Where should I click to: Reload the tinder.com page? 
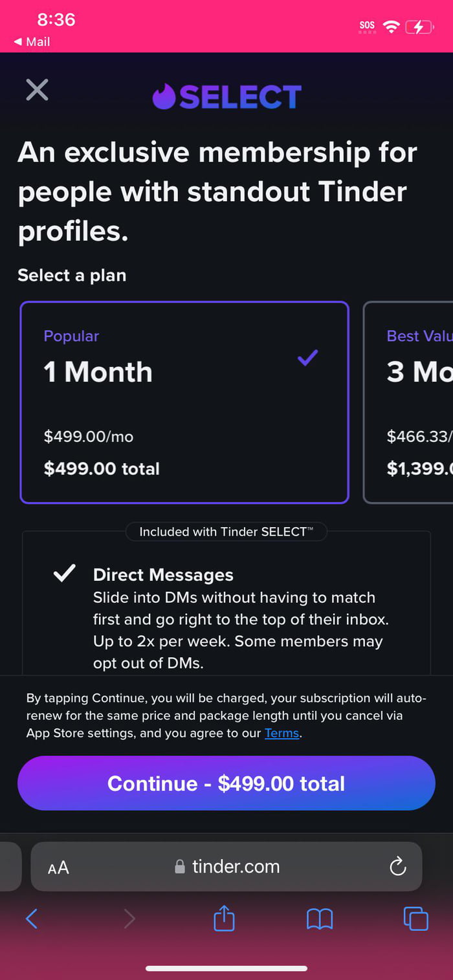pyautogui.click(x=398, y=867)
